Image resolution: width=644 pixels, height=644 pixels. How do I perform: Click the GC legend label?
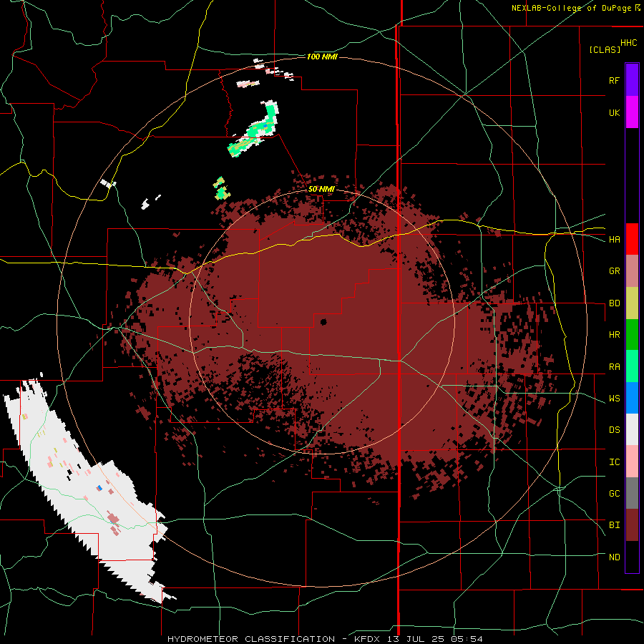(614, 494)
